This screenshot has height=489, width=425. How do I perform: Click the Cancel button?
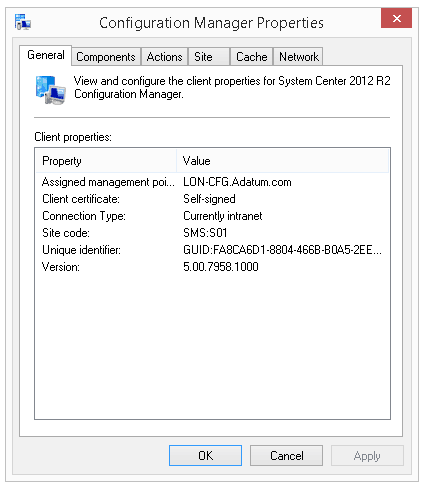click(286, 455)
